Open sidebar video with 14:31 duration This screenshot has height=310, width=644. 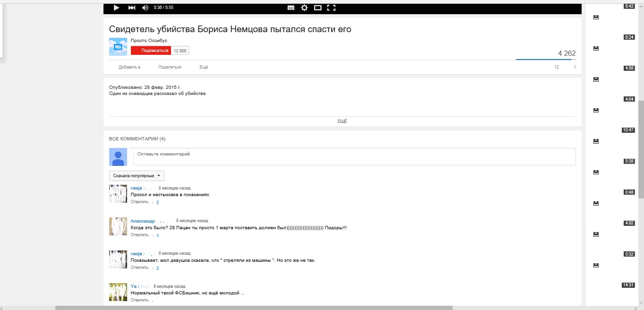[628, 285]
